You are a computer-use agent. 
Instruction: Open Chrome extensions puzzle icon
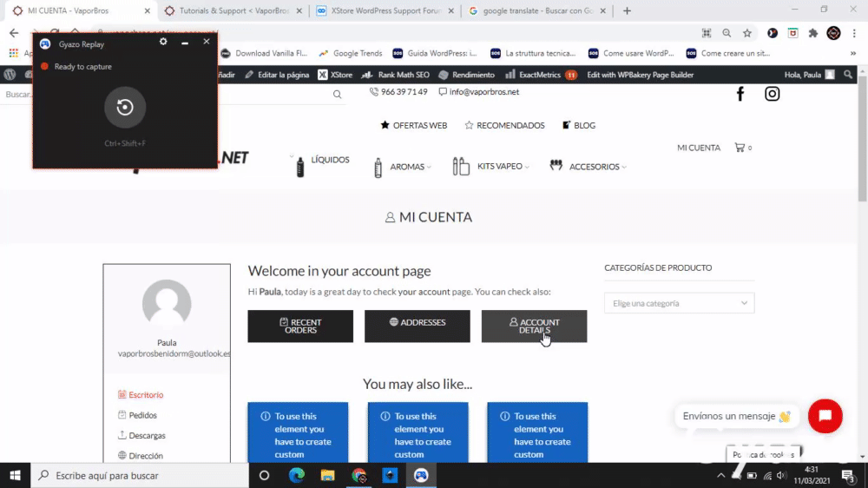(813, 33)
